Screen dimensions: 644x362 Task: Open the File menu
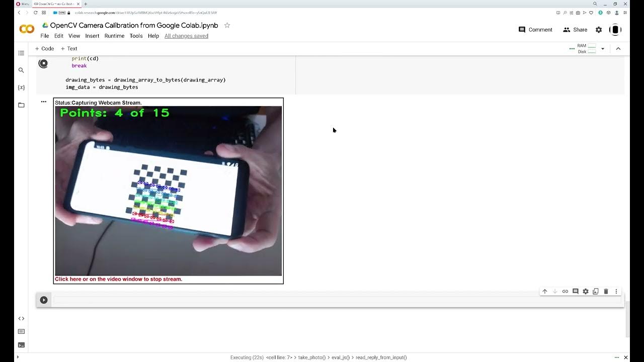click(45, 36)
